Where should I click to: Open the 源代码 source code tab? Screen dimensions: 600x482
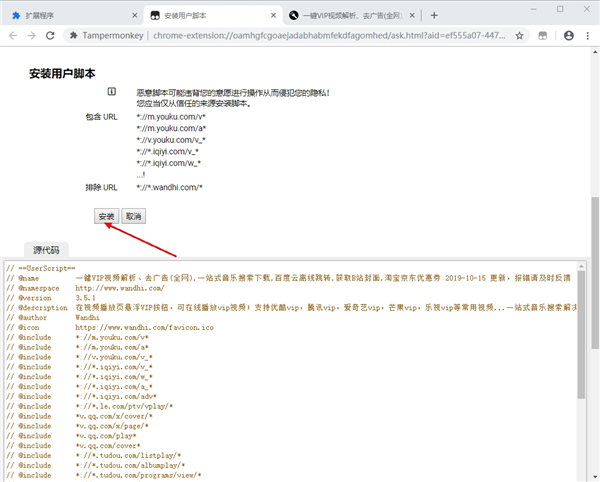click(x=46, y=251)
